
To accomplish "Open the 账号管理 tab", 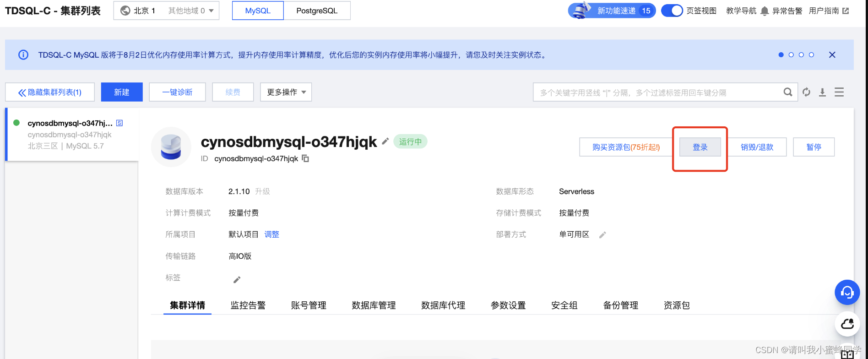I will (x=309, y=305).
